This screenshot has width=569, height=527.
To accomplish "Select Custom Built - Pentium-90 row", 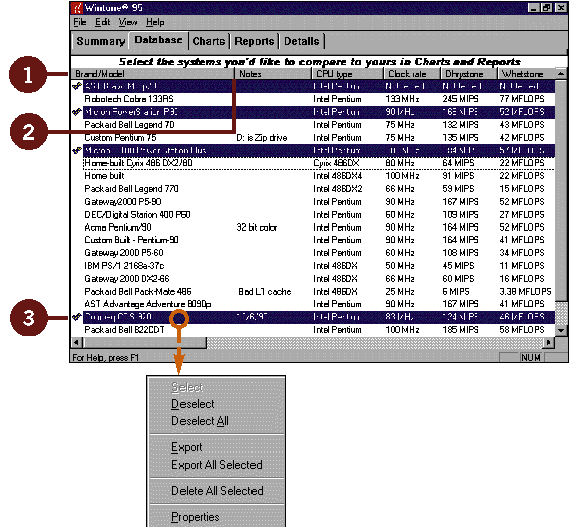I will pyautogui.click(x=319, y=240).
